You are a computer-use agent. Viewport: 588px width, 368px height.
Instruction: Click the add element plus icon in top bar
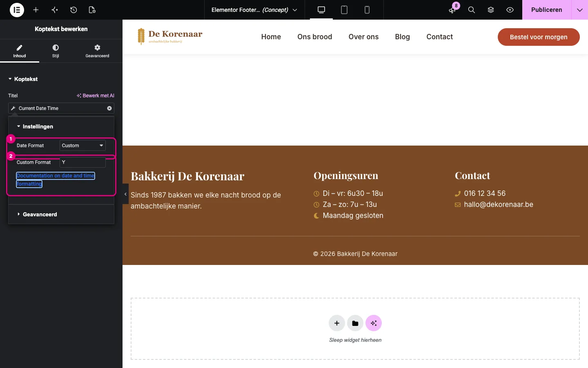click(x=36, y=10)
